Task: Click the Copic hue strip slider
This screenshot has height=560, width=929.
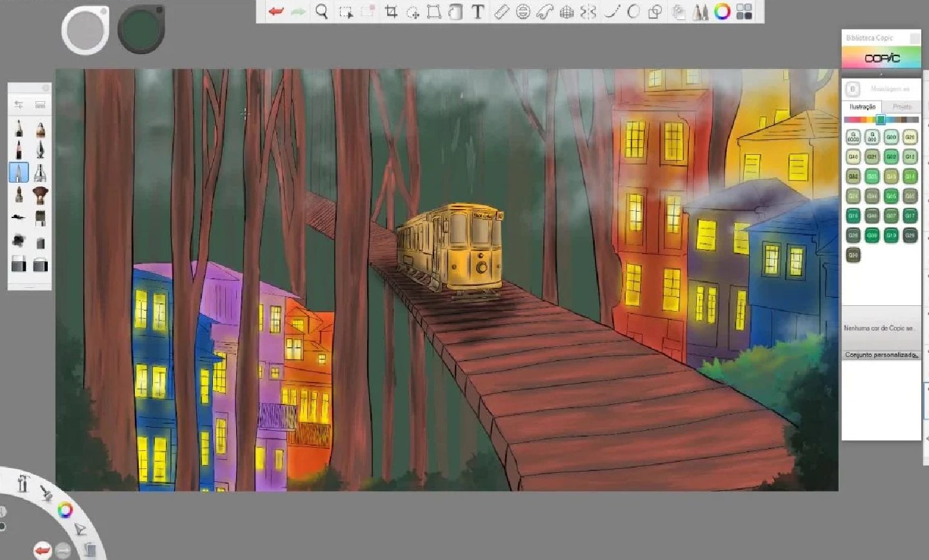Action: tap(881, 119)
